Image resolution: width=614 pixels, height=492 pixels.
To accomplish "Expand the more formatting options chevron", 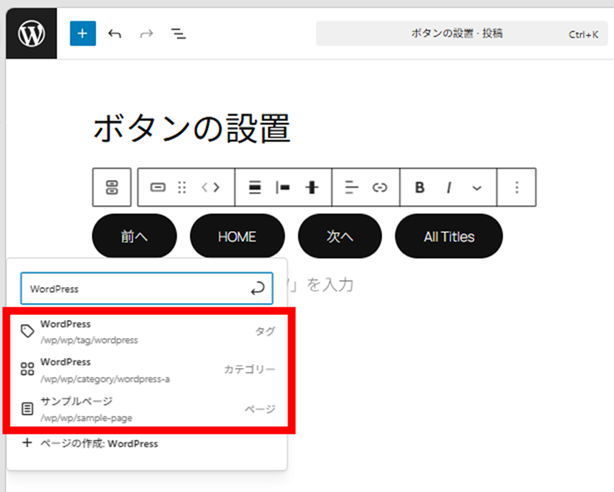I will click(477, 187).
